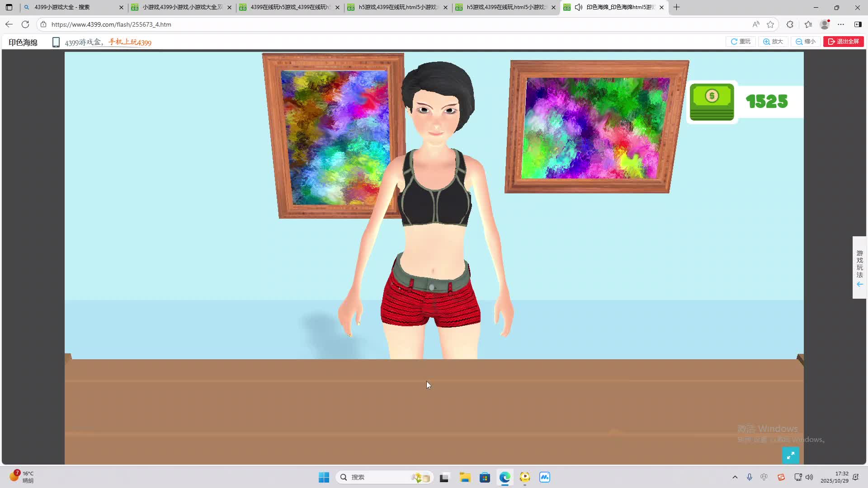Open browser extensions puzzle icon
This screenshot has width=868, height=488.
point(790,24)
